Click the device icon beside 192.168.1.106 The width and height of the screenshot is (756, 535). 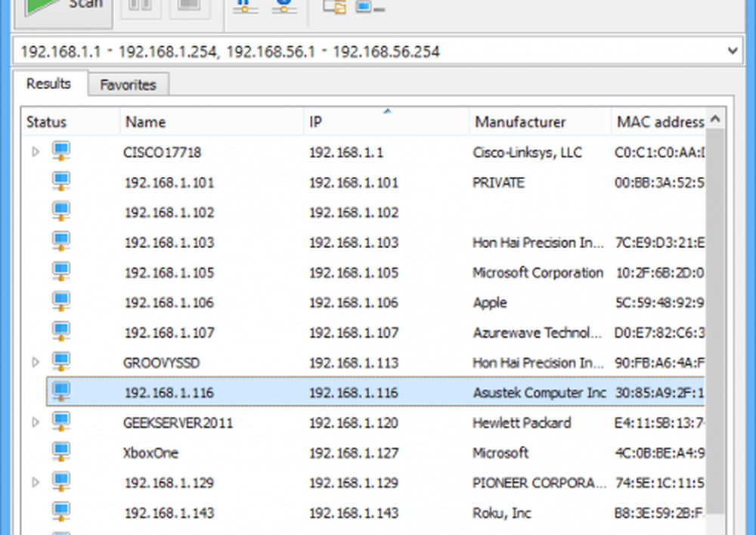tap(61, 302)
